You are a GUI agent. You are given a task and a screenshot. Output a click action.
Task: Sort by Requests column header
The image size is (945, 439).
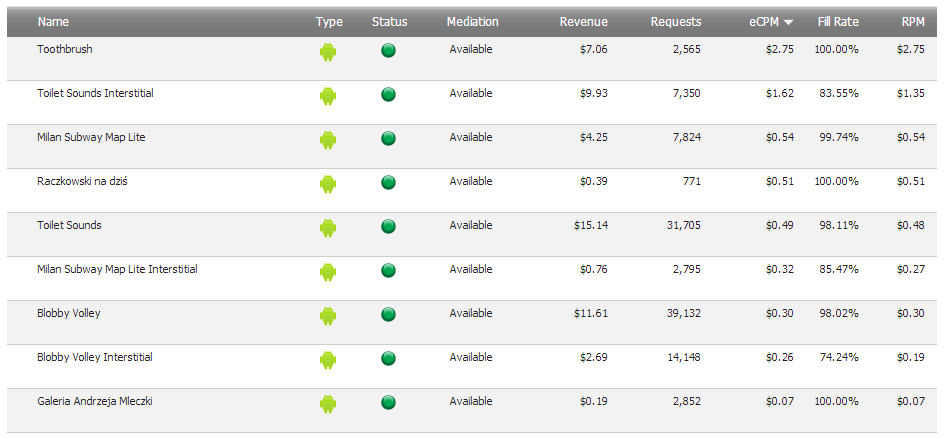(675, 22)
